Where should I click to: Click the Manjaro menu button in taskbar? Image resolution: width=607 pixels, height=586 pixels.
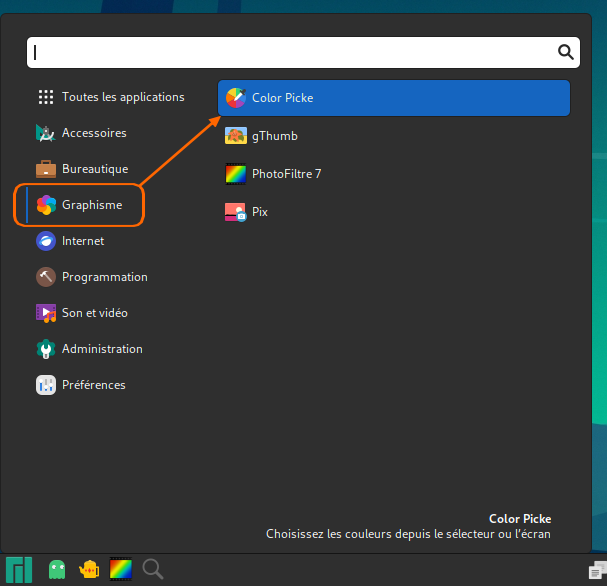(18, 569)
